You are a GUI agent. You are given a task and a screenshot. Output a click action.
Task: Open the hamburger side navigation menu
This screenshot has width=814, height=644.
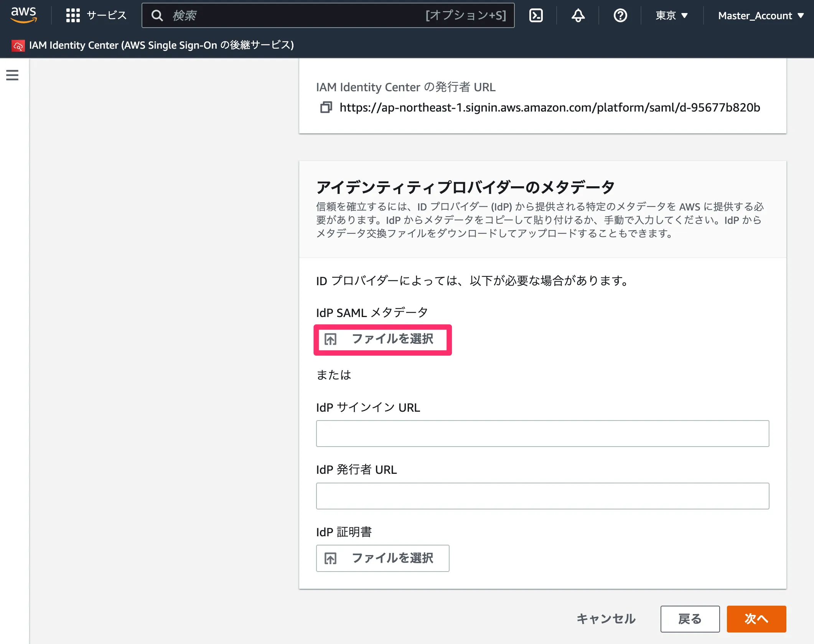[12, 75]
